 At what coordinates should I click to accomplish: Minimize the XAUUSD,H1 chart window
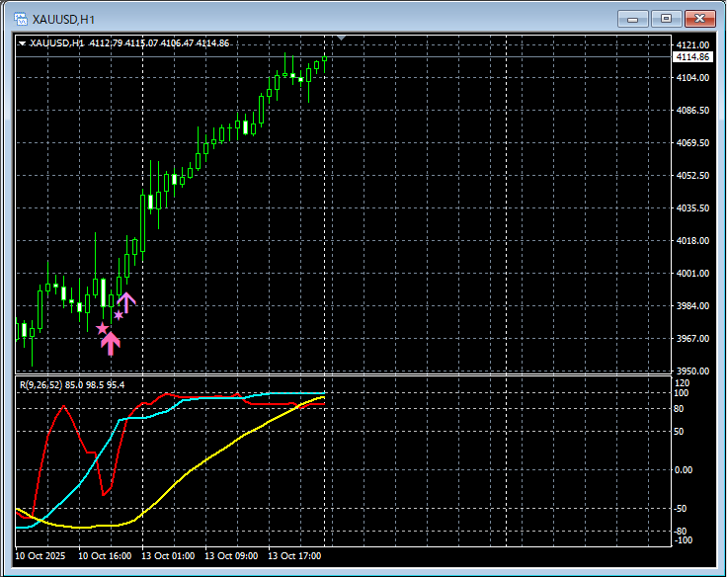coord(632,19)
